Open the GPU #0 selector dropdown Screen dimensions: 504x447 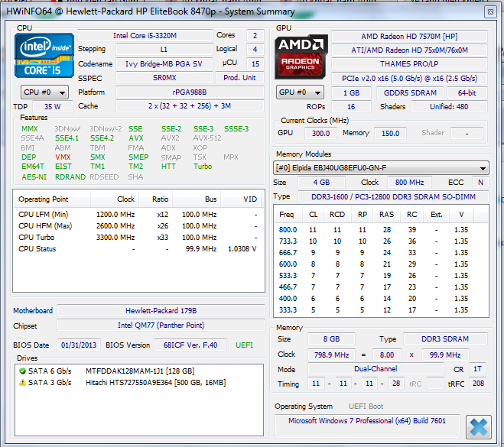click(x=300, y=92)
